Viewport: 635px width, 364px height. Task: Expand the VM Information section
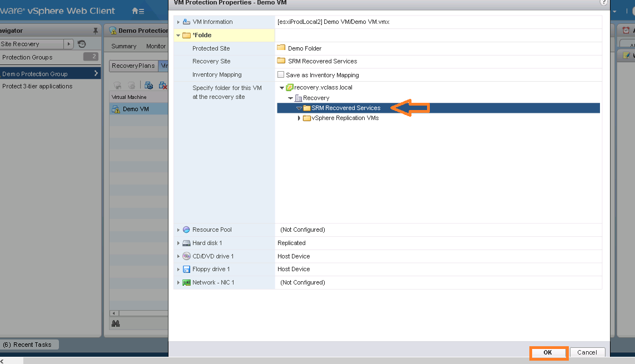coord(178,22)
